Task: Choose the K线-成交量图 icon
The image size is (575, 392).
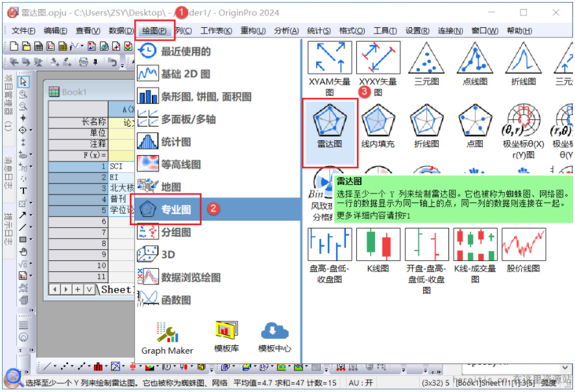Action: tap(475, 256)
